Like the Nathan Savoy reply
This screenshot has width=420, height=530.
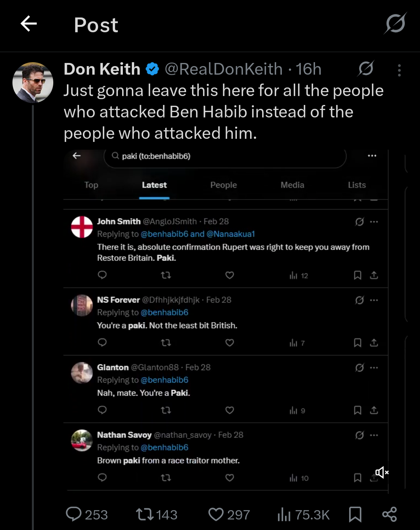point(230,478)
